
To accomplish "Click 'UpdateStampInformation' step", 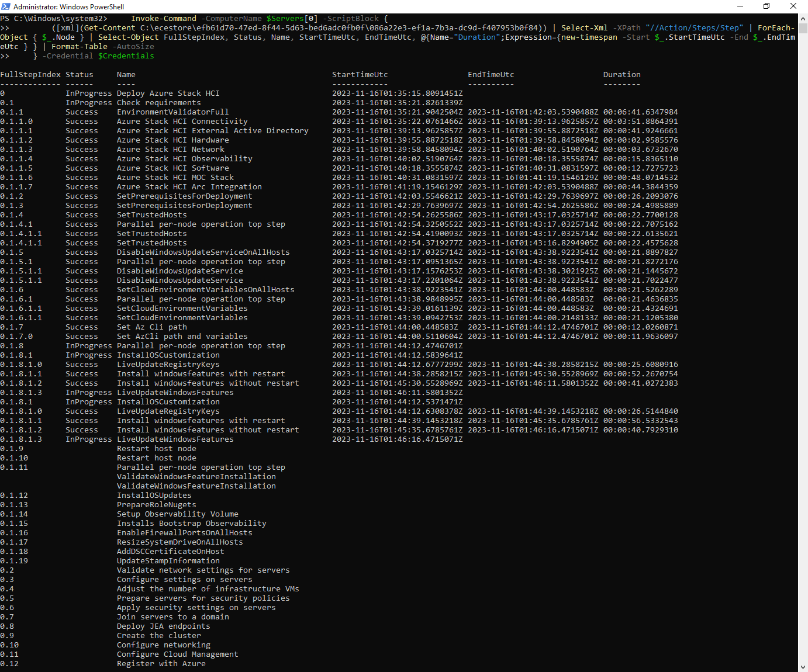I will (168, 561).
